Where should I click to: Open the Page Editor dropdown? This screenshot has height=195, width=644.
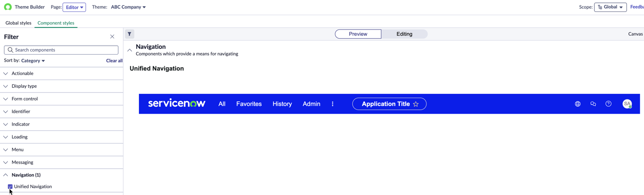pyautogui.click(x=74, y=7)
